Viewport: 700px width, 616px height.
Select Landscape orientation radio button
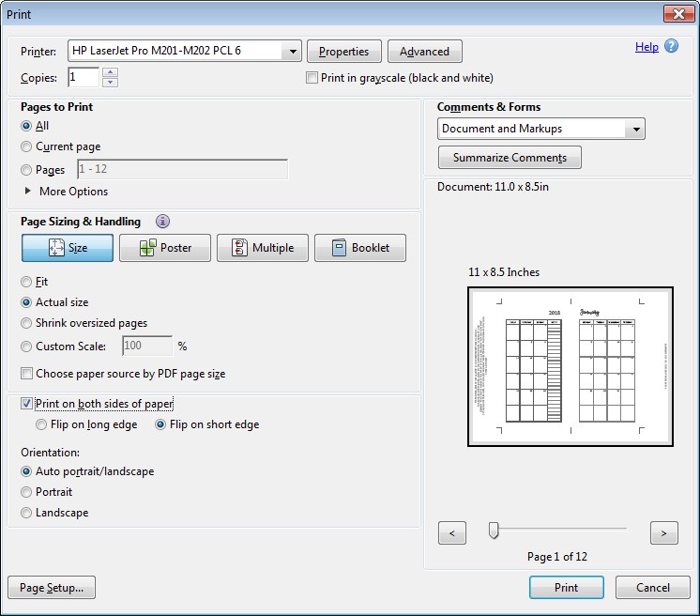tap(27, 513)
